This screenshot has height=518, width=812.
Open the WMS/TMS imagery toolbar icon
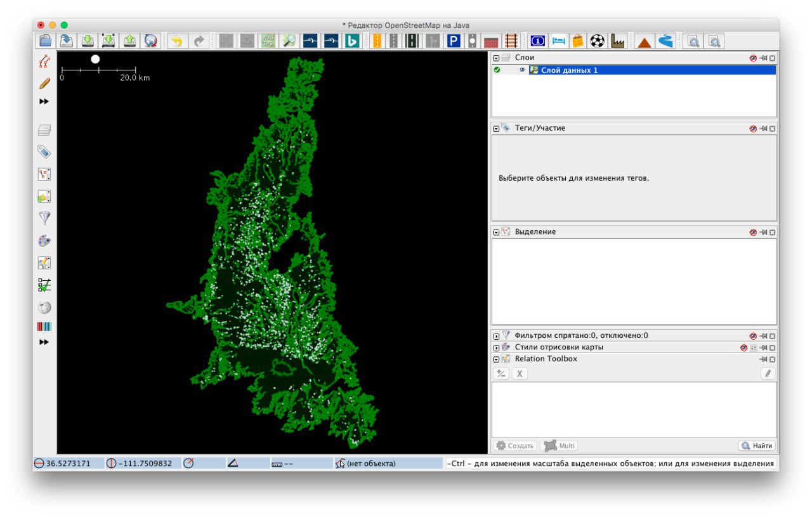268,41
